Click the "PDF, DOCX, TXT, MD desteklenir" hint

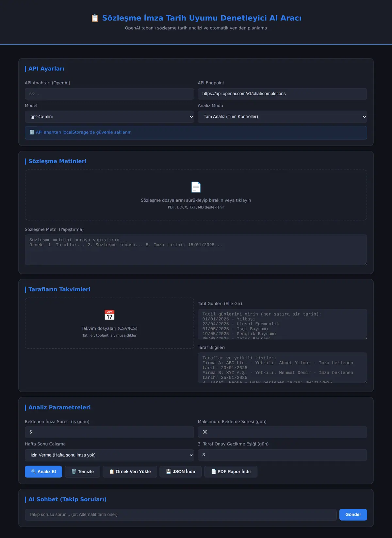196,207
